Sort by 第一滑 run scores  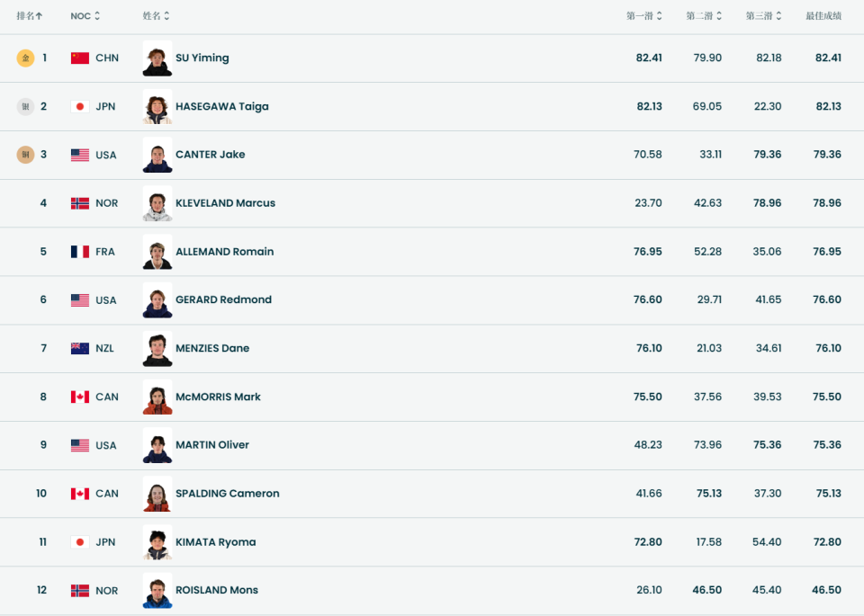click(644, 16)
